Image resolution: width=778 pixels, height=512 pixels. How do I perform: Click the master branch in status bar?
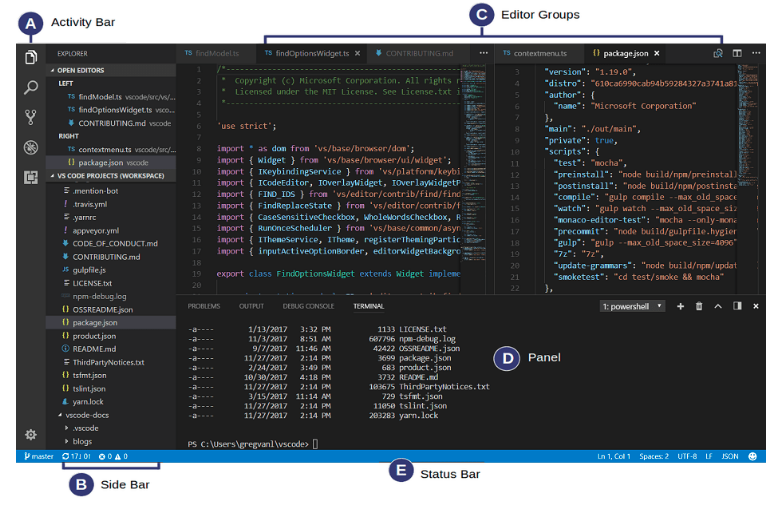39,457
